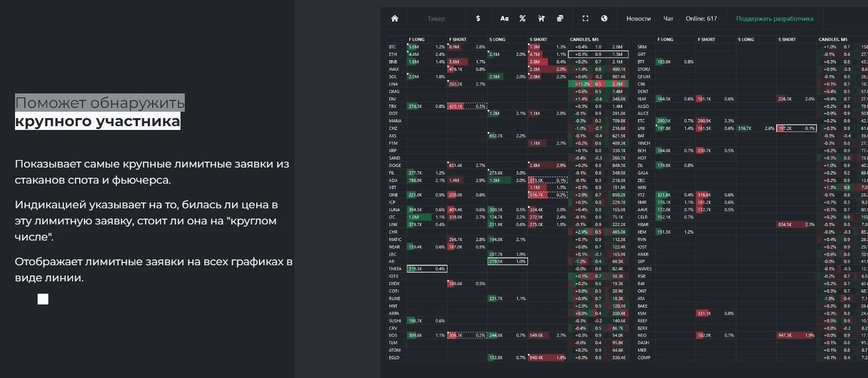Select the LINA ticker label
The image size is (868, 378).
394,84
